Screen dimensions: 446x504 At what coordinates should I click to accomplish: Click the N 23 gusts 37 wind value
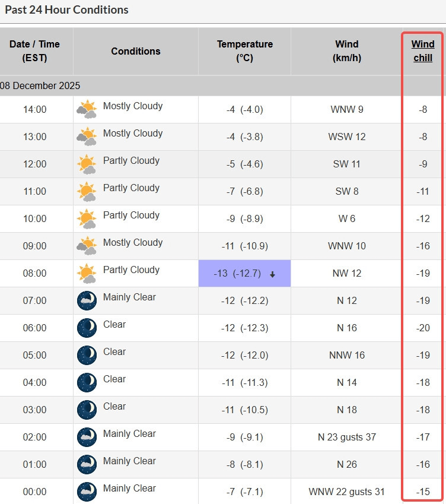click(346, 438)
